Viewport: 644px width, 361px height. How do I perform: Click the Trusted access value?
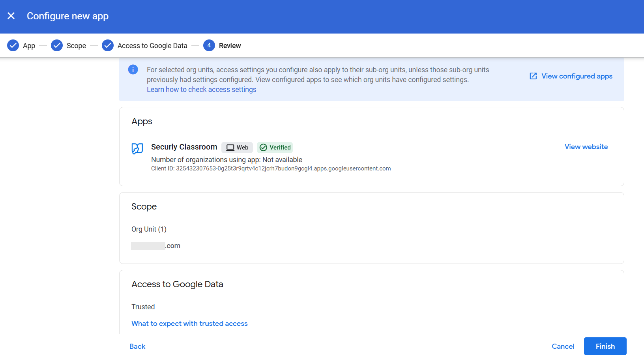[x=143, y=307]
